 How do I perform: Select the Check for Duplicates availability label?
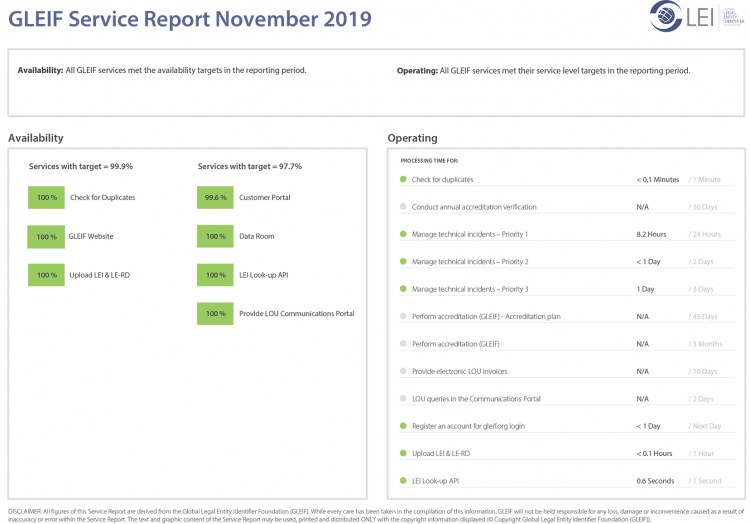point(102,198)
